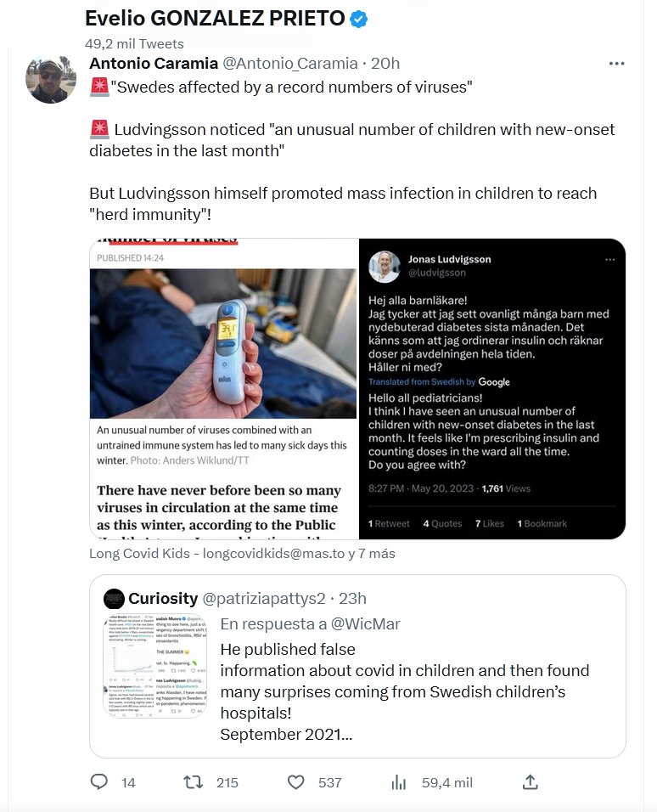This screenshot has width=657, height=812.
Task: Click the Curiosity quoted tweet author name
Action: coord(163,599)
